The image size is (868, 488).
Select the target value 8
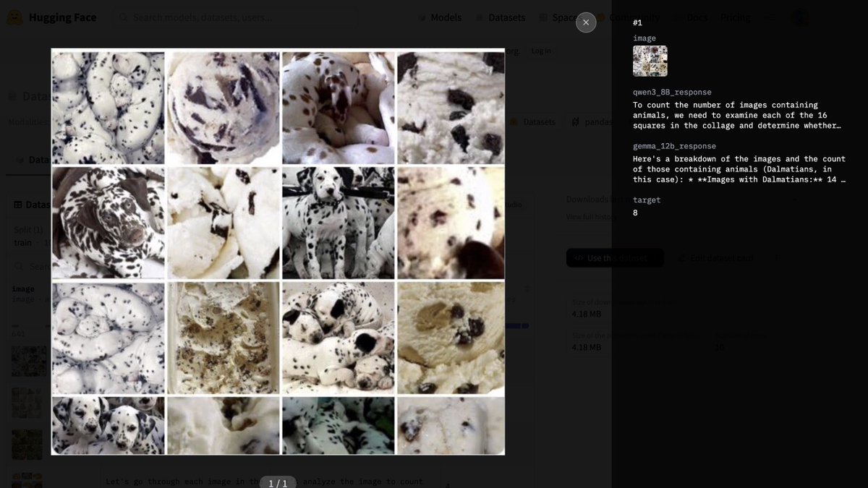(636, 213)
